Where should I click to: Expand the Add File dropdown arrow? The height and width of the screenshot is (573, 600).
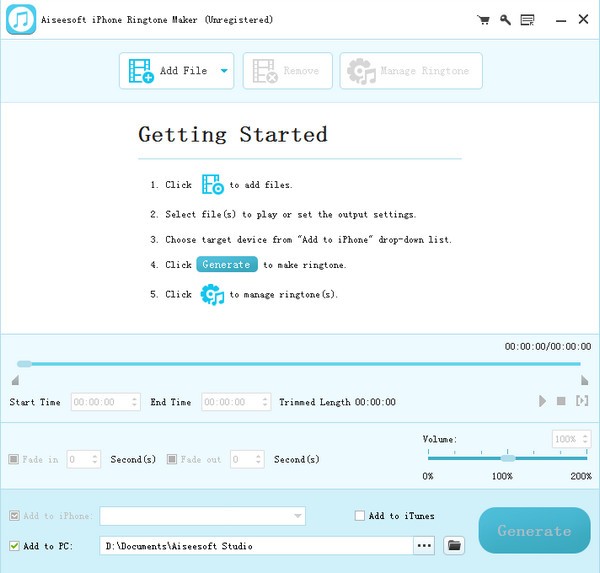223,71
